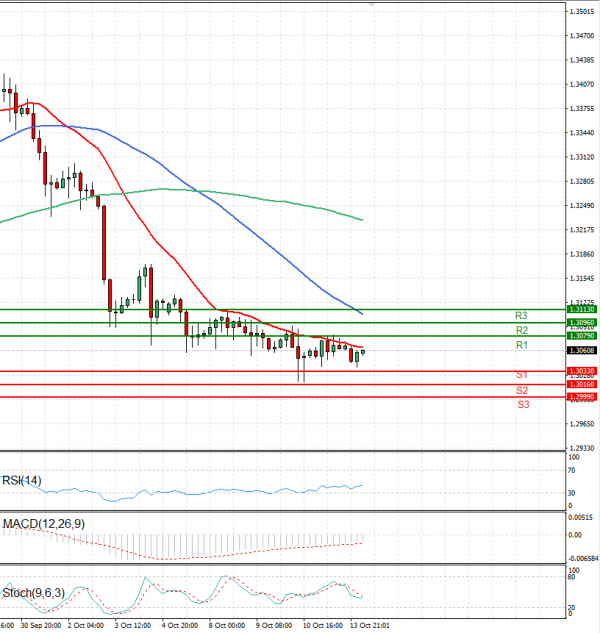Screen dimensions: 600x633
Task: Click the MACD(12,26,9) indicator label
Action: 44,524
